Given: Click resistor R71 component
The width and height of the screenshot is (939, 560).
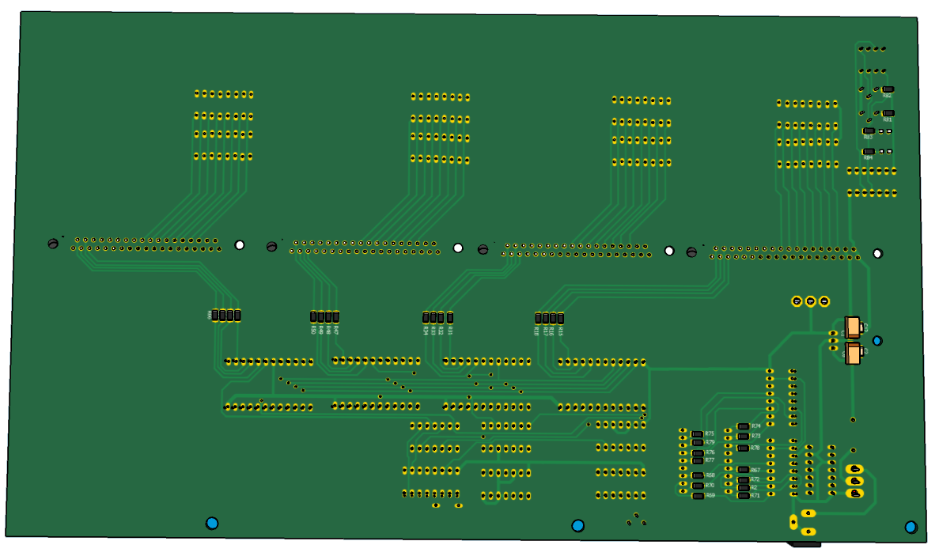Looking at the screenshot, I should (743, 495).
